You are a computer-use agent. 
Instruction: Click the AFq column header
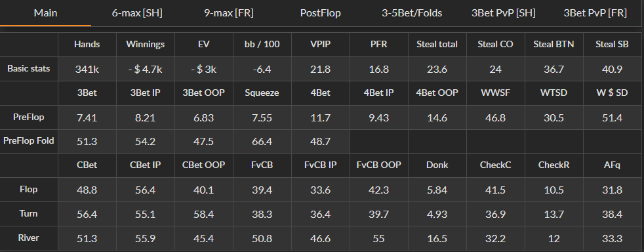coord(612,165)
